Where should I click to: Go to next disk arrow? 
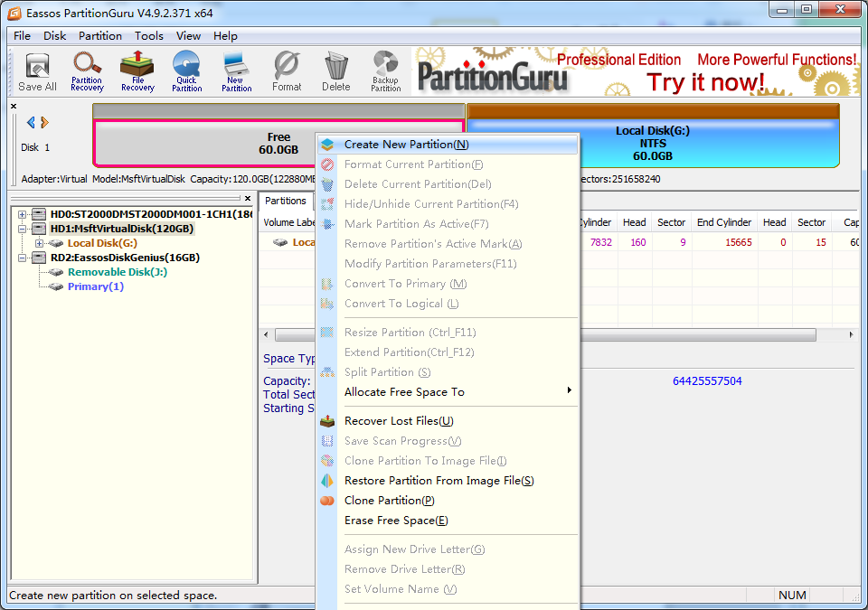45,122
